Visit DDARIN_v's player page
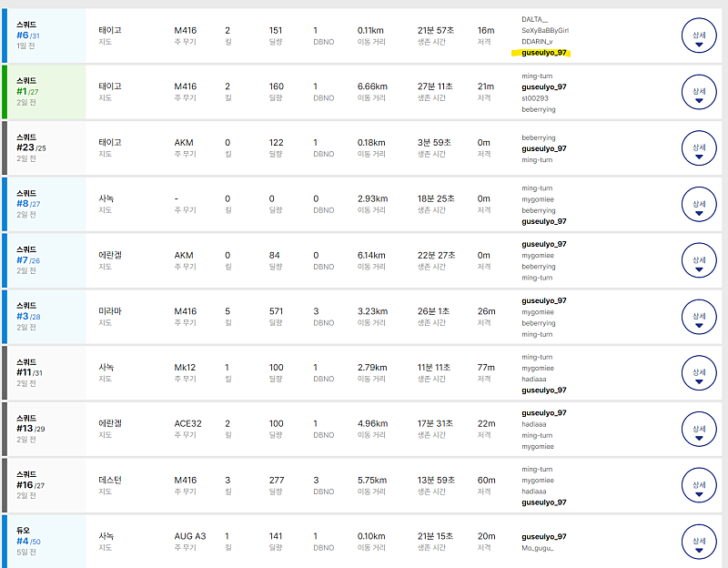 (537, 42)
